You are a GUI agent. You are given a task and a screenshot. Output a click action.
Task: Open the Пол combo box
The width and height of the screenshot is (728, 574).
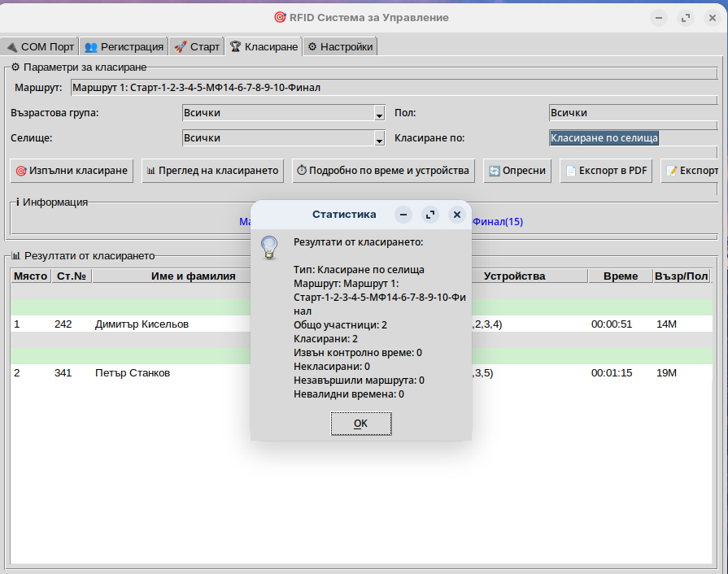pos(633,113)
